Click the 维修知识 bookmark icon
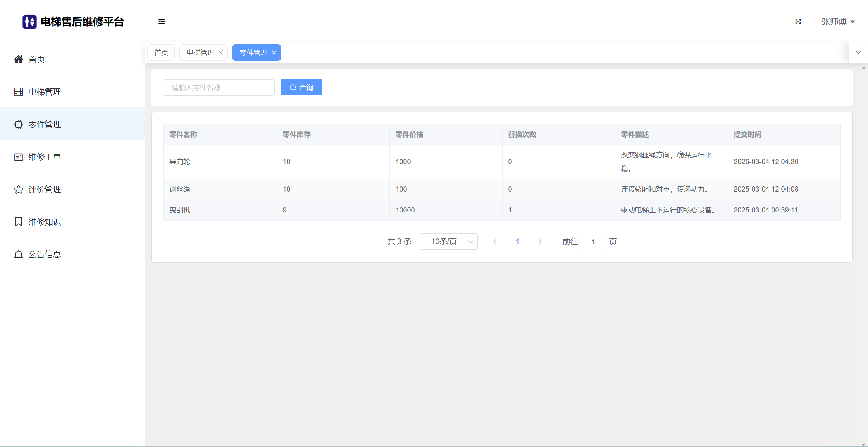The width and height of the screenshot is (868, 447). click(18, 222)
